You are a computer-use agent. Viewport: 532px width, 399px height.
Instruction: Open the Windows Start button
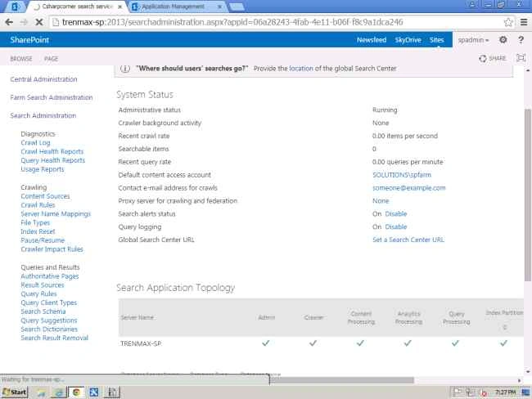click(14, 392)
